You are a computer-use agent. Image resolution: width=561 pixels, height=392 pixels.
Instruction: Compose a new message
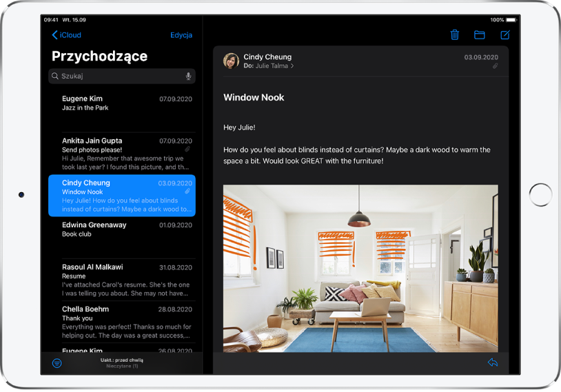click(x=504, y=34)
